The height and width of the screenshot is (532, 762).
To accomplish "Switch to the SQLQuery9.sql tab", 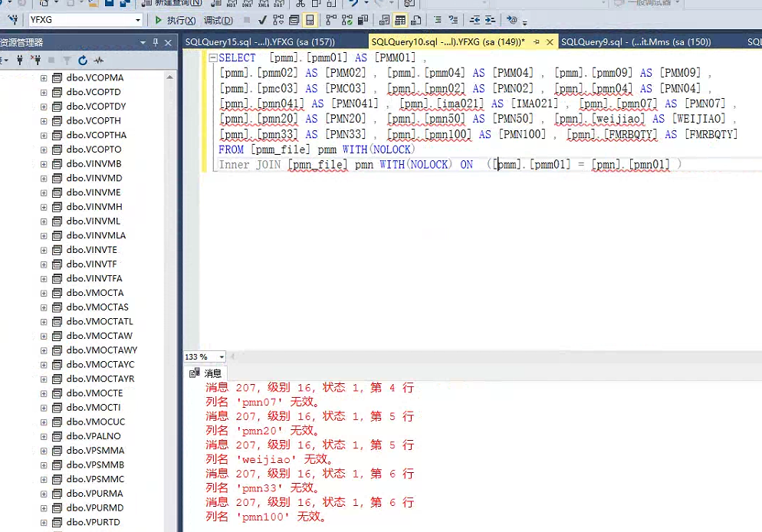I will click(x=636, y=42).
